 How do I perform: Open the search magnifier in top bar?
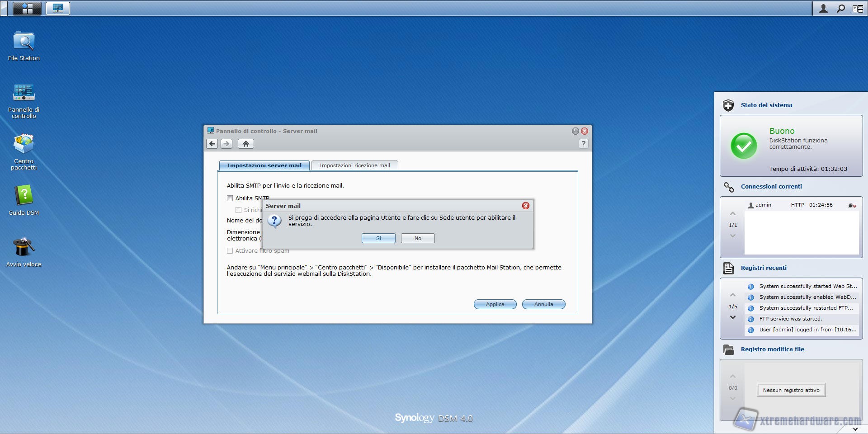(840, 9)
